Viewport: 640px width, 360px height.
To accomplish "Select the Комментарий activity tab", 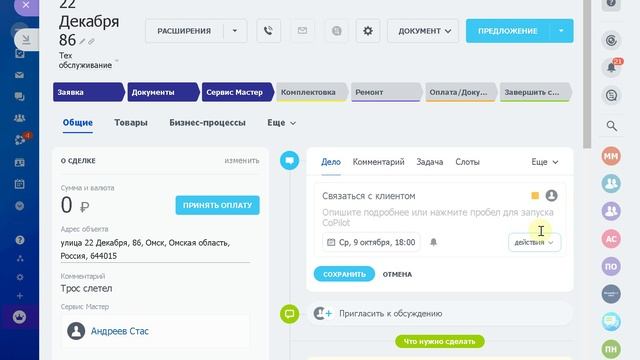I will click(378, 162).
